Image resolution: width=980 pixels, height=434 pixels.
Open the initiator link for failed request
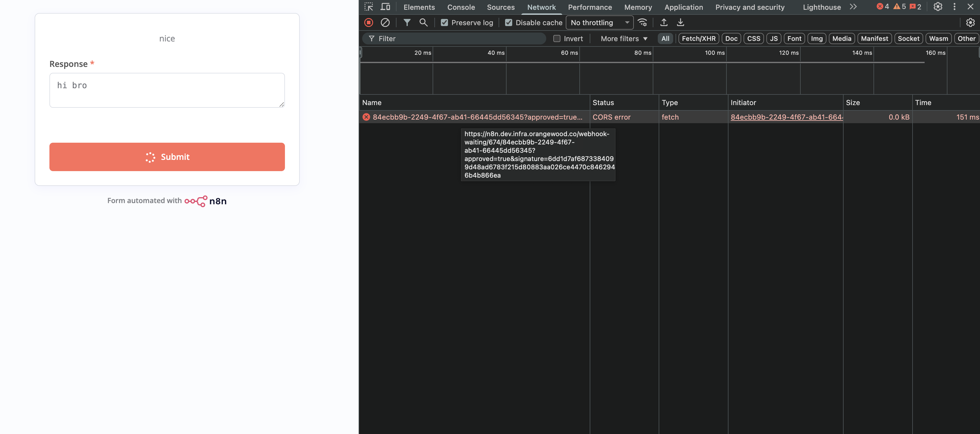[786, 117]
